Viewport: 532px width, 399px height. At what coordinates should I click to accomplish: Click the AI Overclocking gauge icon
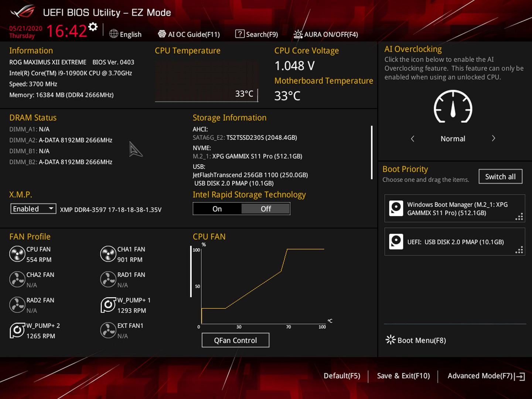[x=453, y=107]
